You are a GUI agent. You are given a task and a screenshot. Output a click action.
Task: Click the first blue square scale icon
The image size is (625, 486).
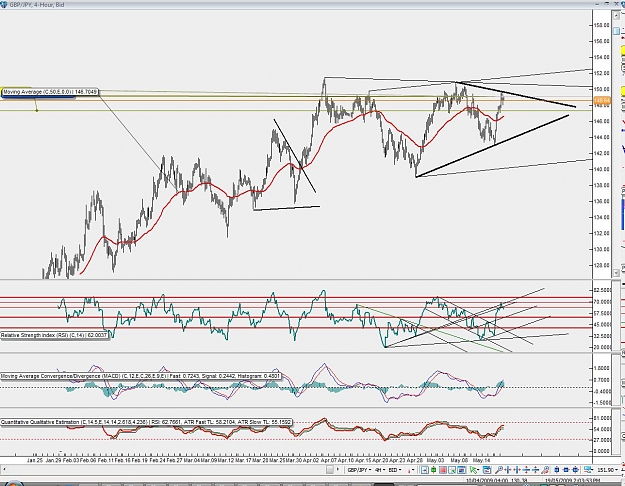556,470
